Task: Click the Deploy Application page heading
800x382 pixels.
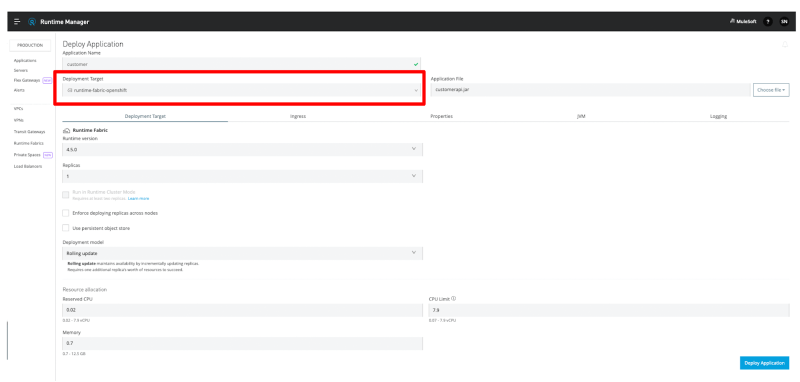Action: [93, 44]
